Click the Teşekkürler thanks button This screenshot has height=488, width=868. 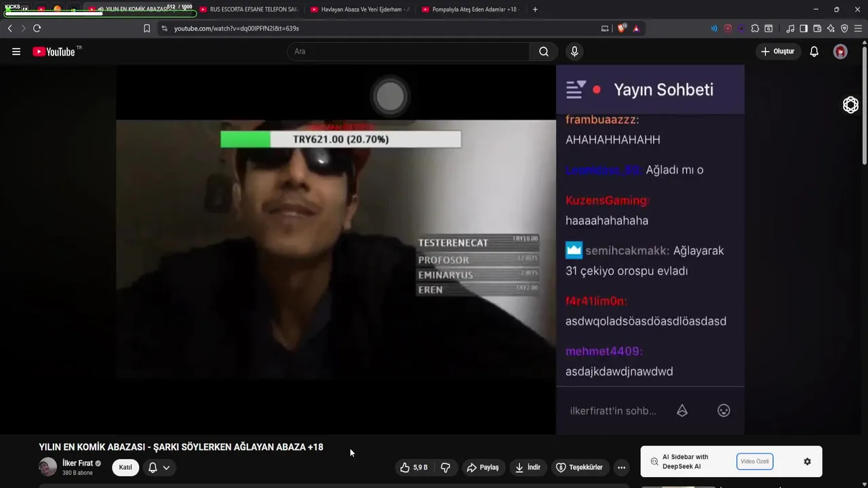[x=579, y=468]
